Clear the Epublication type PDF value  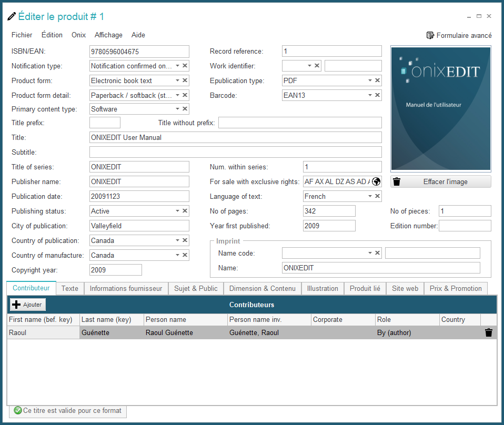377,80
